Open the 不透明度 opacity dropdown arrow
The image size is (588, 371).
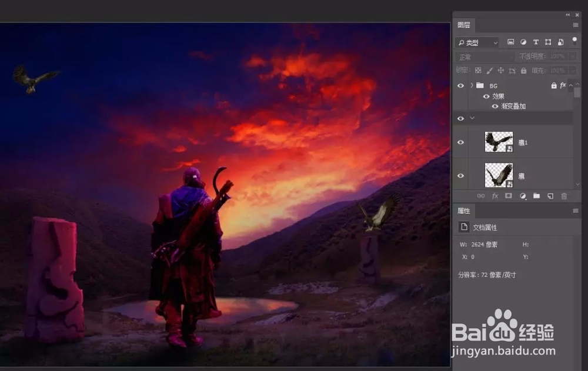click(573, 56)
